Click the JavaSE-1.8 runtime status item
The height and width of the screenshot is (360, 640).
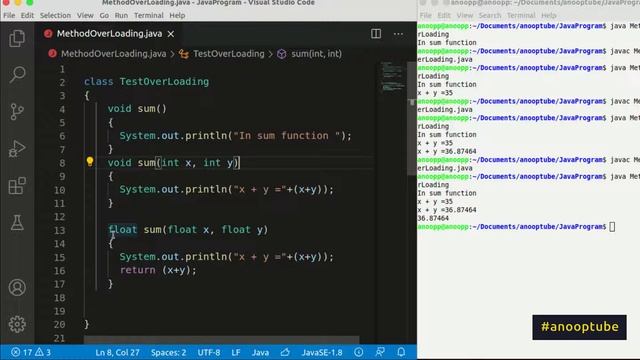click(x=322, y=352)
